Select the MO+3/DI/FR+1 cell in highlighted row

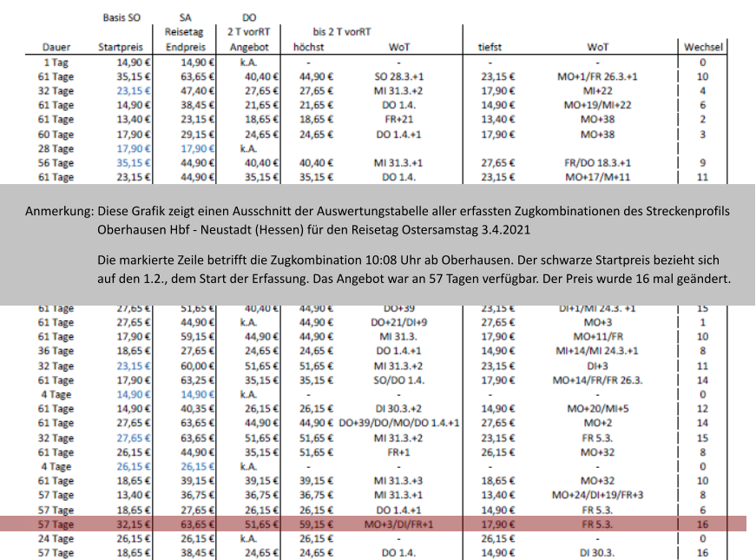point(398,524)
